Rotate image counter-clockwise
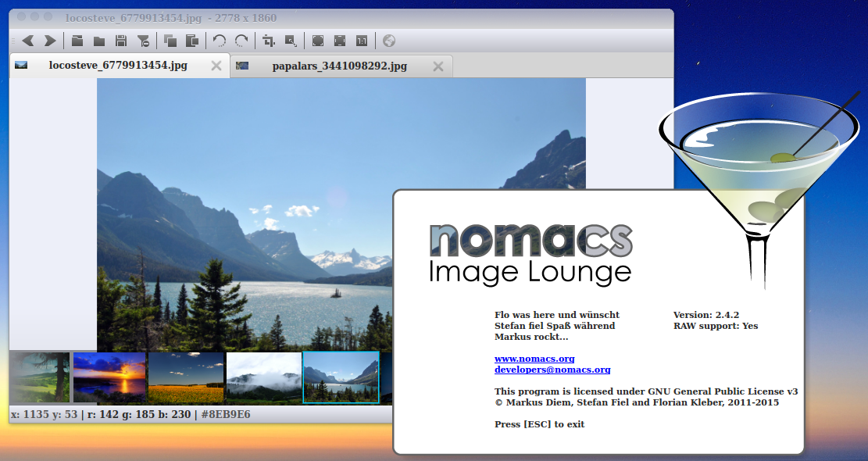868x461 pixels. coord(220,41)
